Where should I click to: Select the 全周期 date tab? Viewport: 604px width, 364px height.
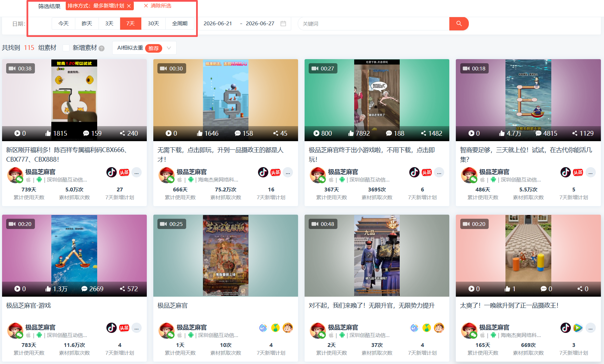(x=180, y=24)
